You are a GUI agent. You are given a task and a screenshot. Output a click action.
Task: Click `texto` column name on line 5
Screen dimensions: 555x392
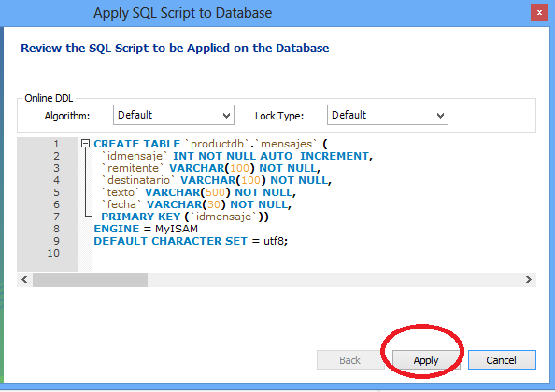click(121, 192)
